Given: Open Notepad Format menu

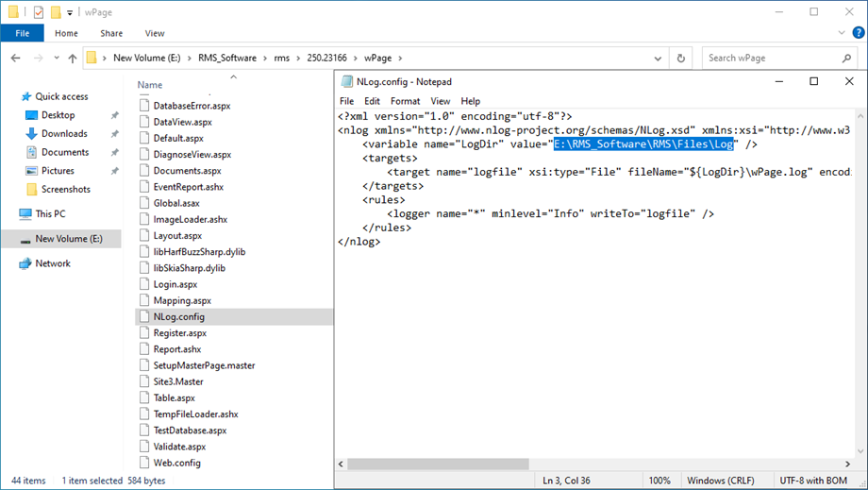Looking at the screenshot, I should pyautogui.click(x=405, y=101).
